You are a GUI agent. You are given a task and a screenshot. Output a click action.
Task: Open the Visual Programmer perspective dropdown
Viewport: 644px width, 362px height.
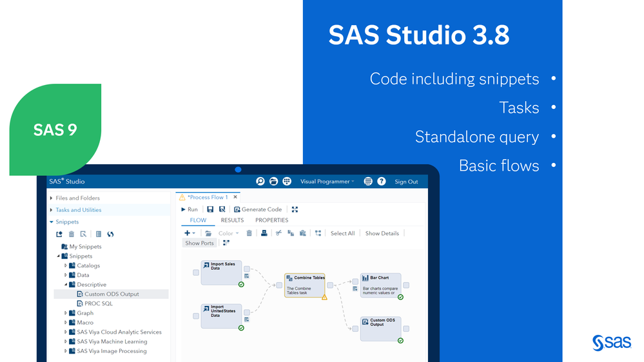[x=327, y=182]
